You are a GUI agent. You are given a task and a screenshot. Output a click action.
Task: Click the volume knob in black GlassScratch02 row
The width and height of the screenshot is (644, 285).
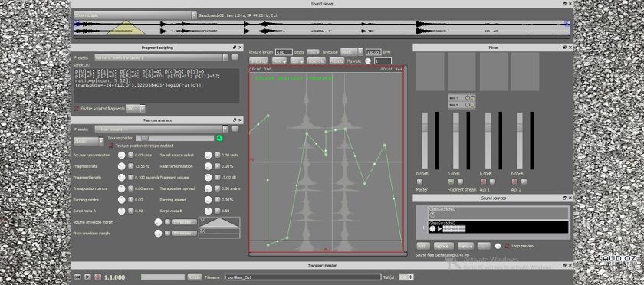click(432, 228)
